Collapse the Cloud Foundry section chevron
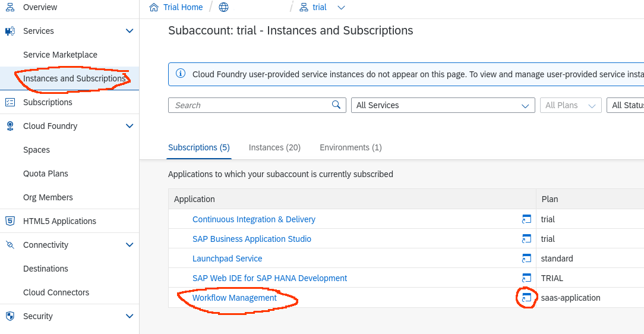This screenshot has height=334, width=644. point(130,126)
